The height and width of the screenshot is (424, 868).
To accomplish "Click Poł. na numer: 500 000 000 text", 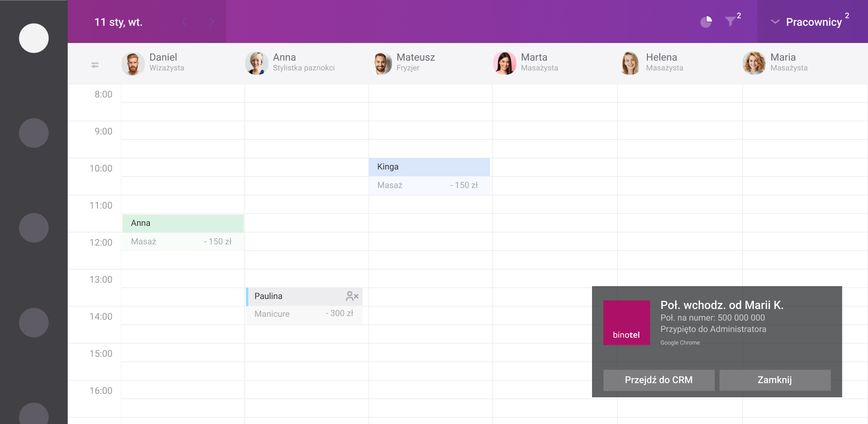I will (x=713, y=318).
